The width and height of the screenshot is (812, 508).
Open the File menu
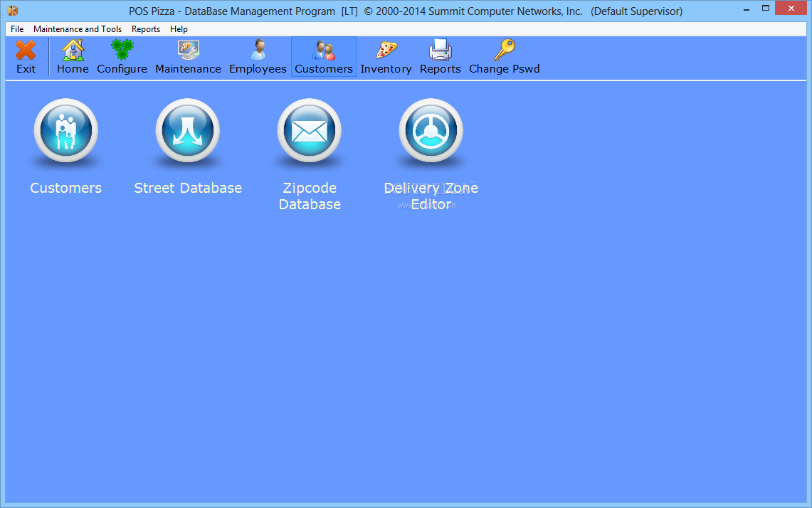(x=17, y=29)
